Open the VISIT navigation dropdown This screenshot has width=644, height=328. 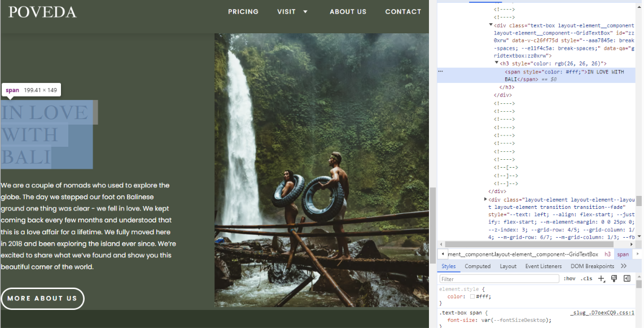289,11
